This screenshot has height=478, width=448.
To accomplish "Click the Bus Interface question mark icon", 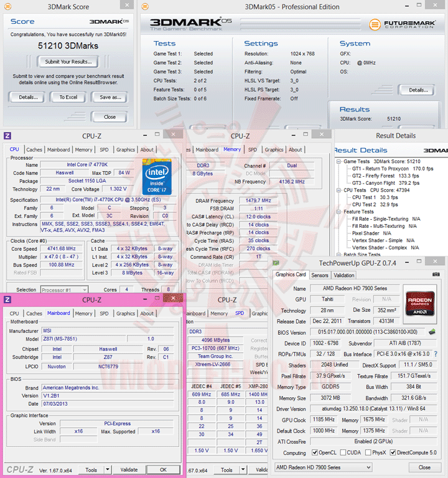I will pos(436,354).
